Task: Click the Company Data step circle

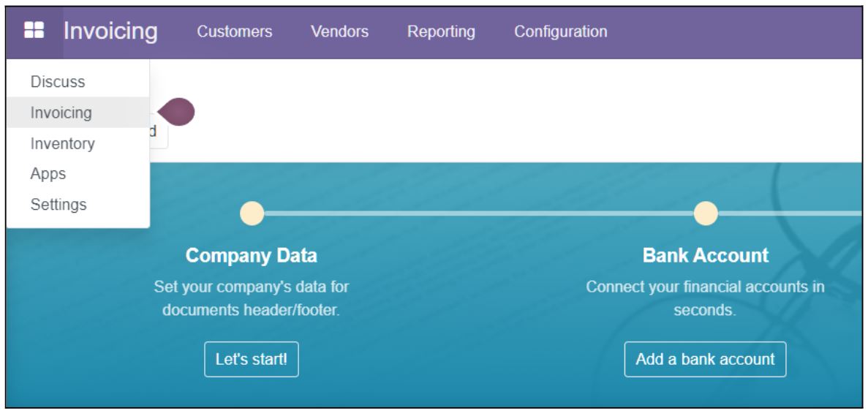Action: click(252, 213)
